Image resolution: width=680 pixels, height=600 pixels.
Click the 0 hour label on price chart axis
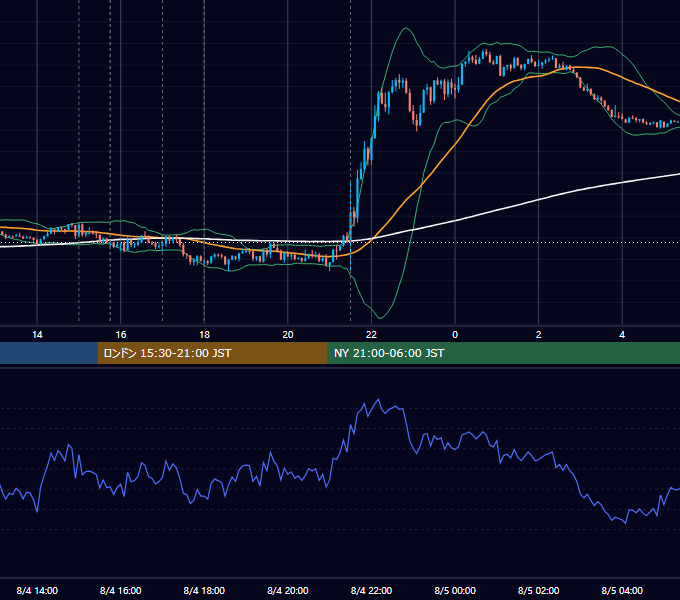pos(455,335)
